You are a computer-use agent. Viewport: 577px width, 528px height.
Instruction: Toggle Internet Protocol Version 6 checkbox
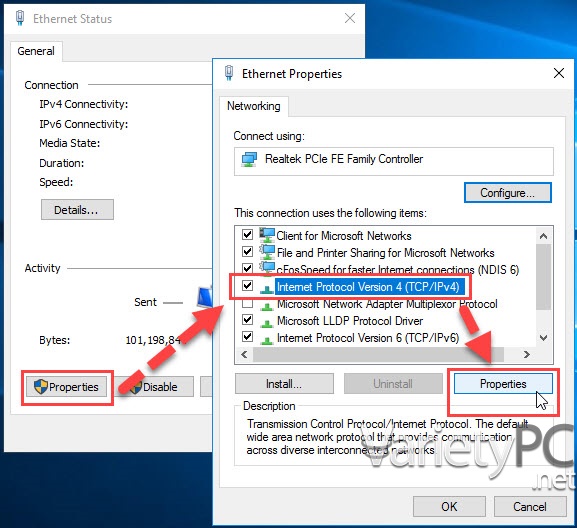click(x=247, y=337)
